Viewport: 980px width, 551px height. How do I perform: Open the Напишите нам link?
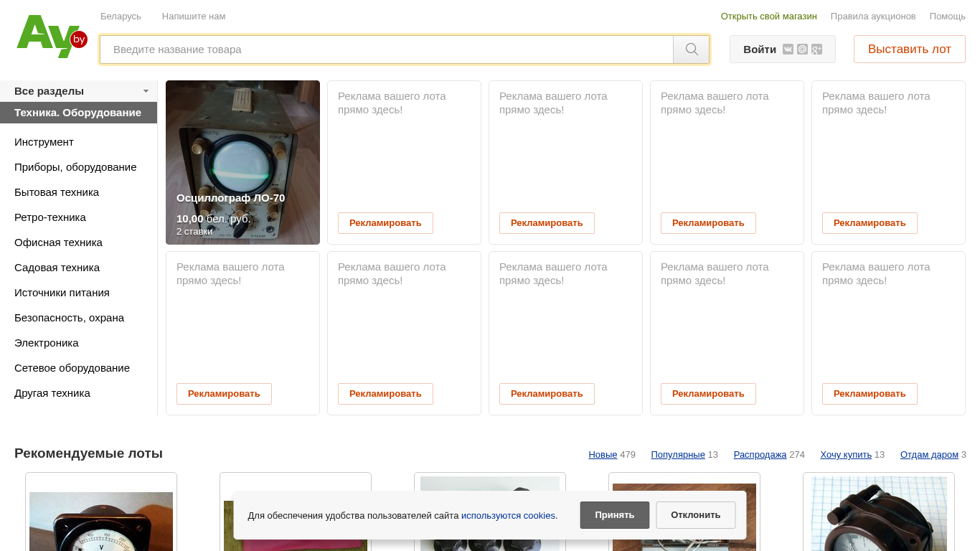pyautogui.click(x=194, y=17)
